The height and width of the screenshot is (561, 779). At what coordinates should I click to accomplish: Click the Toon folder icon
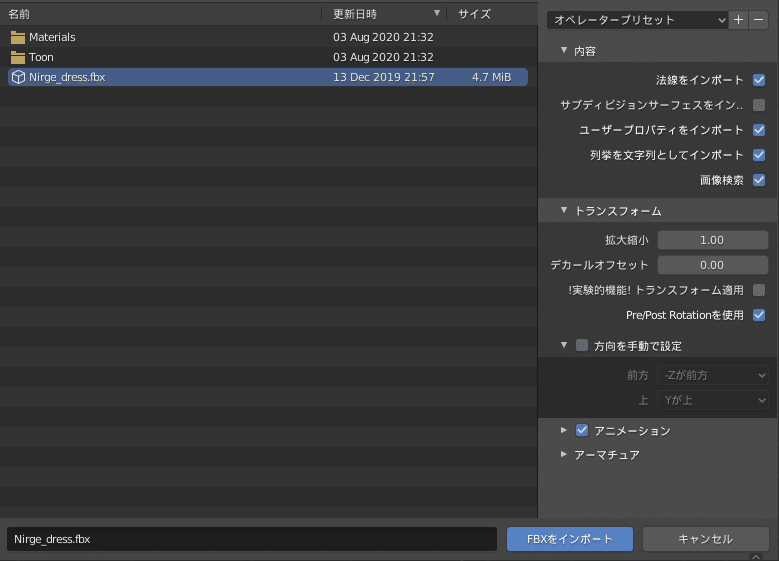18,57
